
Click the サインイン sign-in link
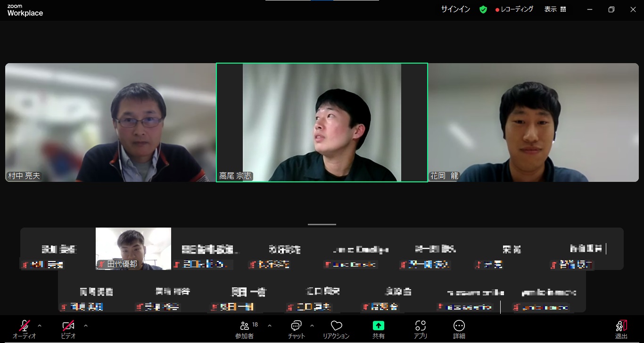pyautogui.click(x=455, y=9)
